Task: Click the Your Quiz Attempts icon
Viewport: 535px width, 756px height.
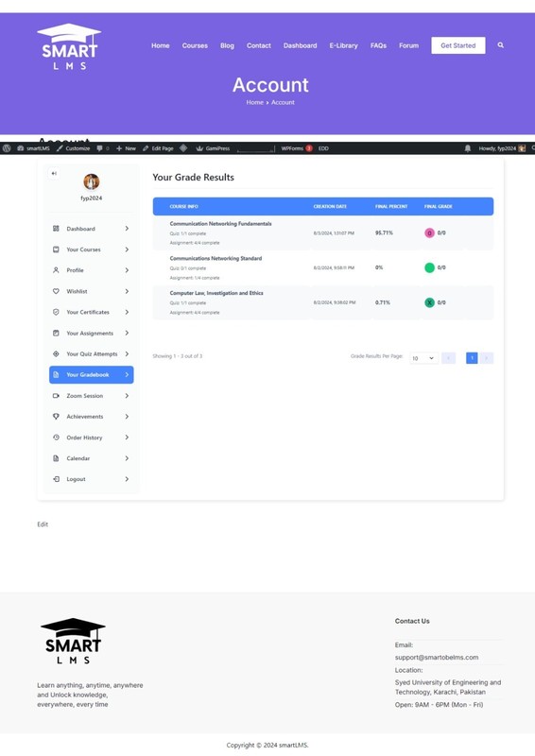Action: point(56,353)
